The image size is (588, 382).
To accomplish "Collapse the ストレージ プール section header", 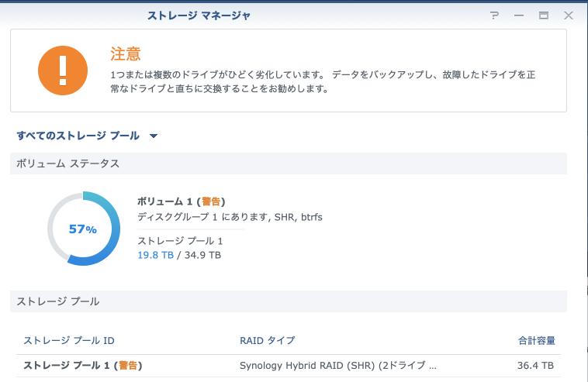I will tap(288, 301).
